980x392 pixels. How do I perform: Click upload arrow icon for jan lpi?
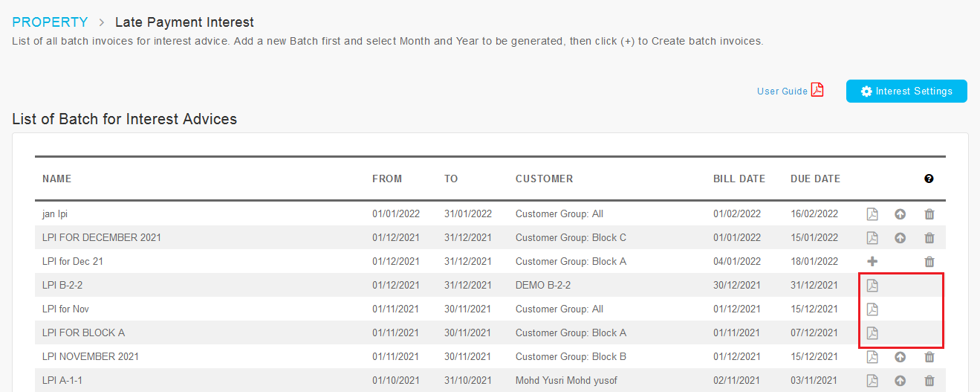[900, 214]
